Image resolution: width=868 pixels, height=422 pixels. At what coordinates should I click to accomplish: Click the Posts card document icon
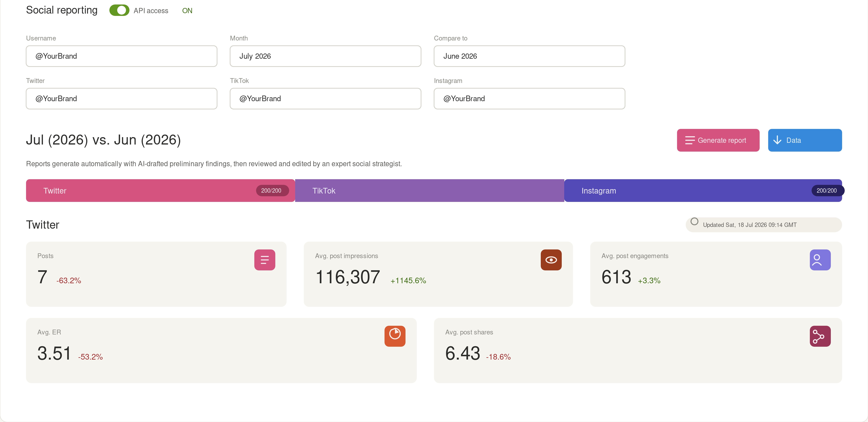(265, 260)
